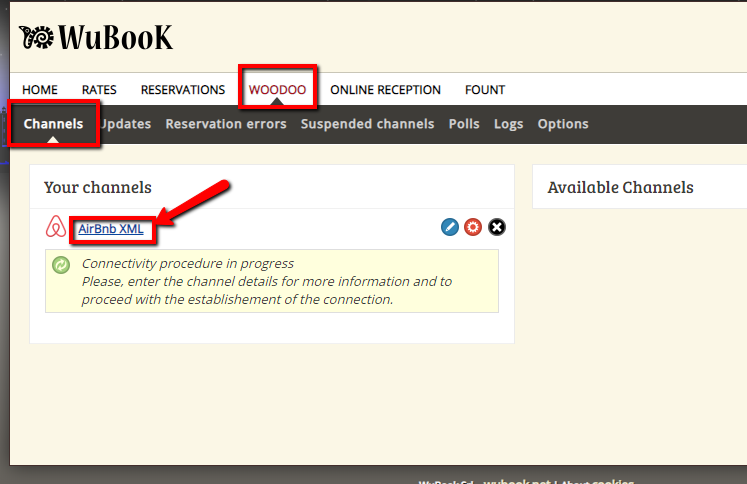This screenshot has height=484, width=747.
Task: Open the AirBnb XML channel link
Action: (x=111, y=229)
